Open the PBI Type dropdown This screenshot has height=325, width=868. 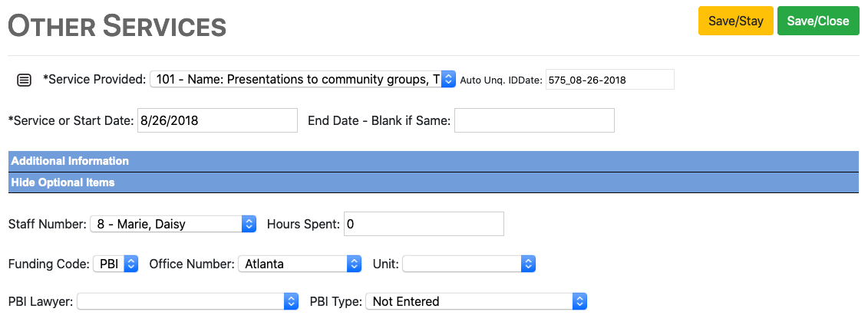[476, 301]
